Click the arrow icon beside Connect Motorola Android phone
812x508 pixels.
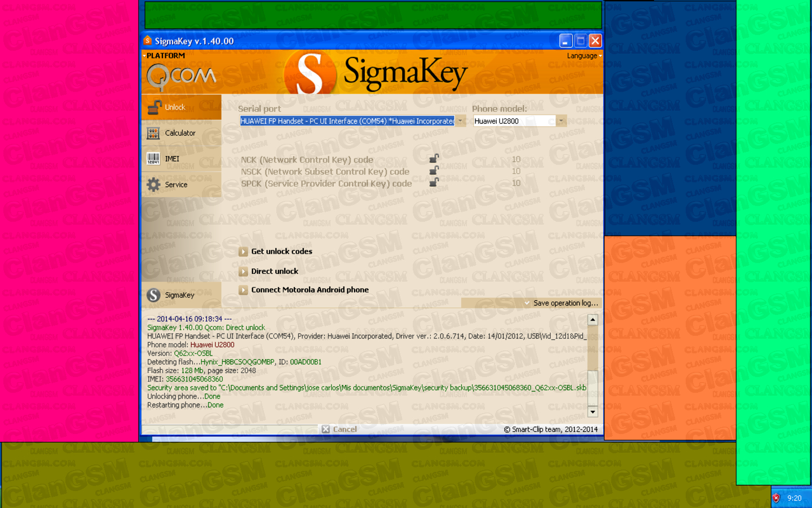click(243, 290)
